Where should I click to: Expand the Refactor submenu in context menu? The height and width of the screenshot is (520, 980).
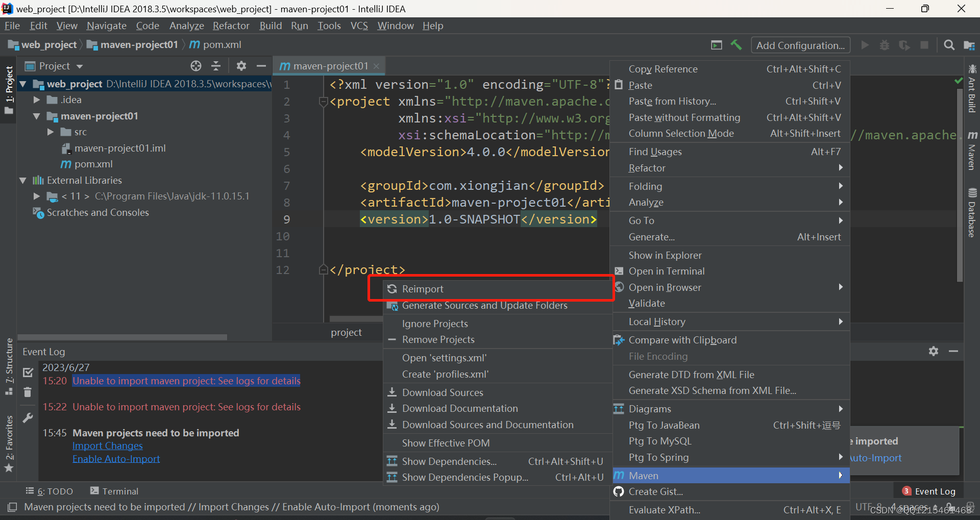pyautogui.click(x=731, y=168)
